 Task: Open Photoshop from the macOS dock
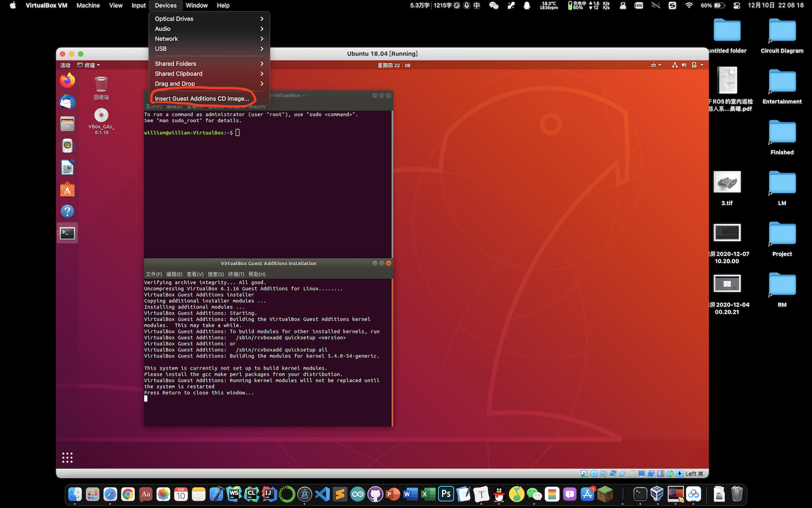pos(446,494)
